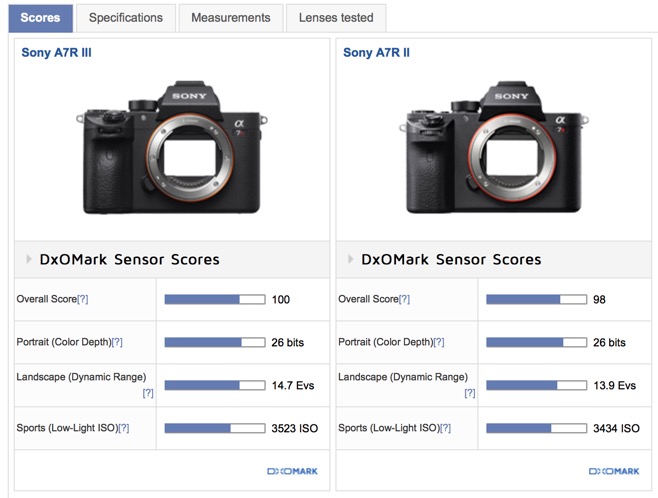Viewport: 658px width, 498px height.
Task: Click the A7R II Overall Score label
Action: coord(368,299)
